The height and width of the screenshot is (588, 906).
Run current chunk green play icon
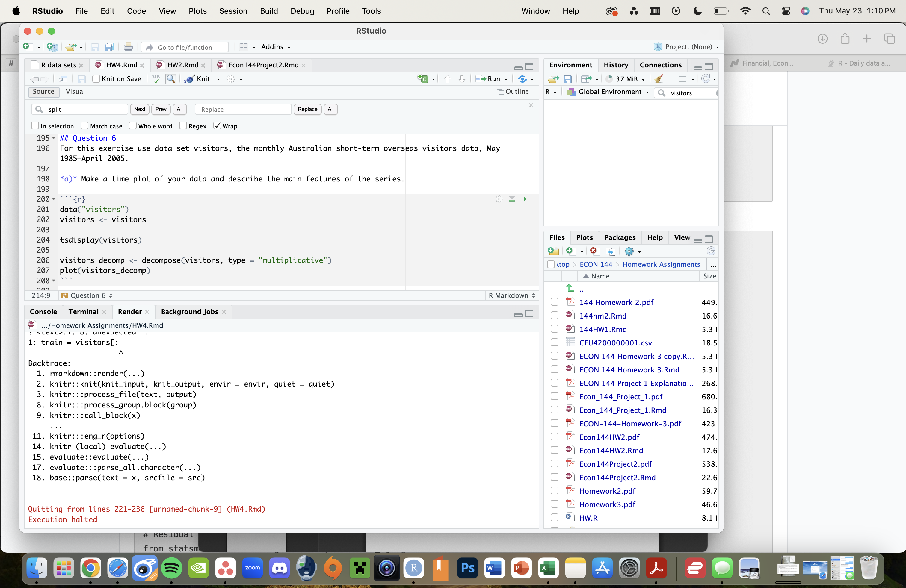[525, 199]
